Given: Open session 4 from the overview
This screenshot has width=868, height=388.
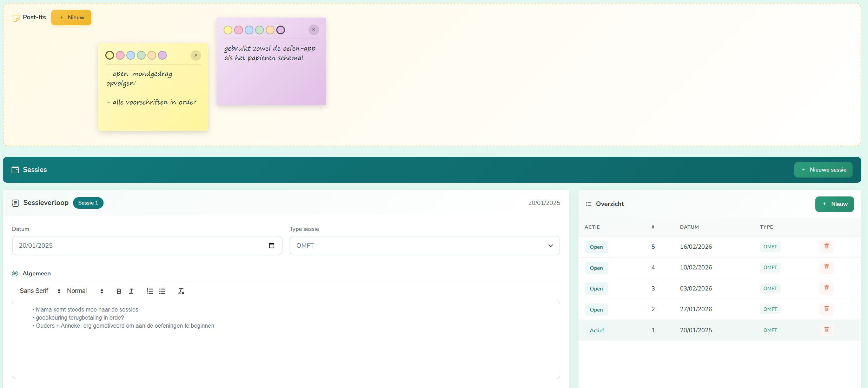Looking at the screenshot, I should [596, 268].
